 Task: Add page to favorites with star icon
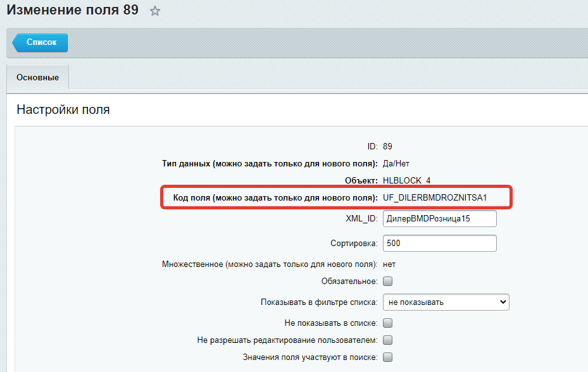tap(154, 11)
